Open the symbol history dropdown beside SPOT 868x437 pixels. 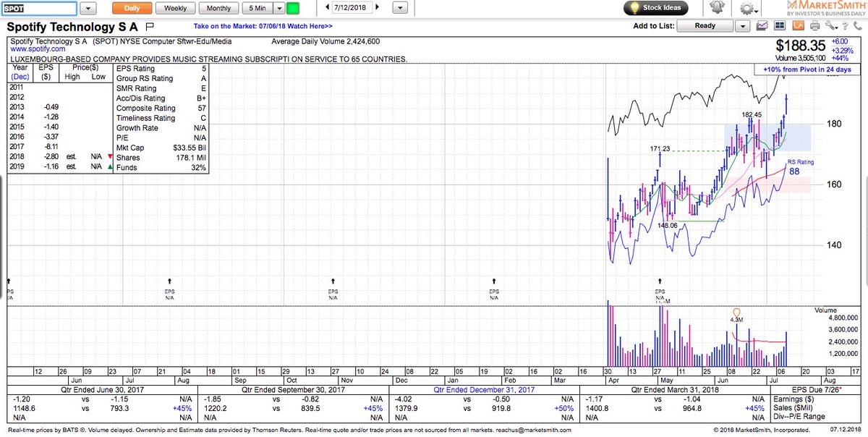tap(88, 9)
